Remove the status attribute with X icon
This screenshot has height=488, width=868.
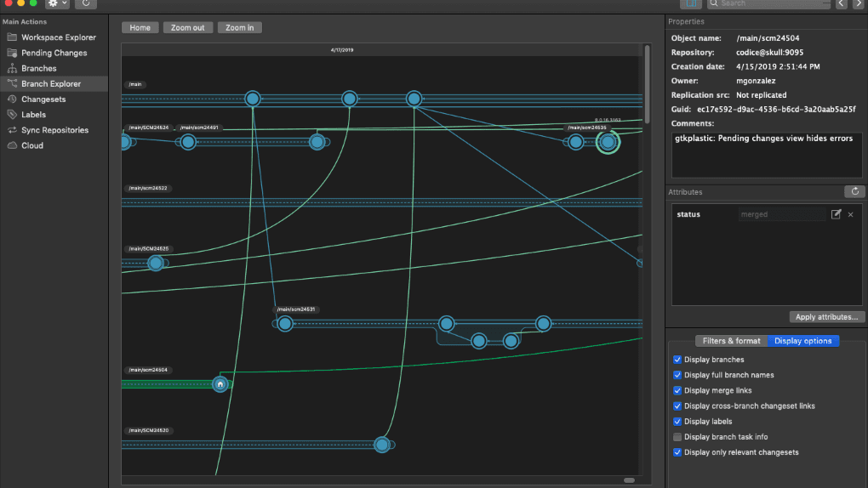tap(851, 214)
